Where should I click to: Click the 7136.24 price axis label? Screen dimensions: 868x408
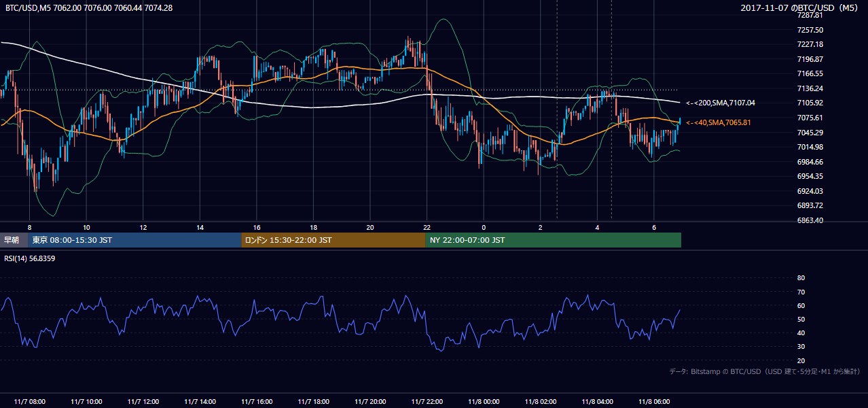point(810,88)
